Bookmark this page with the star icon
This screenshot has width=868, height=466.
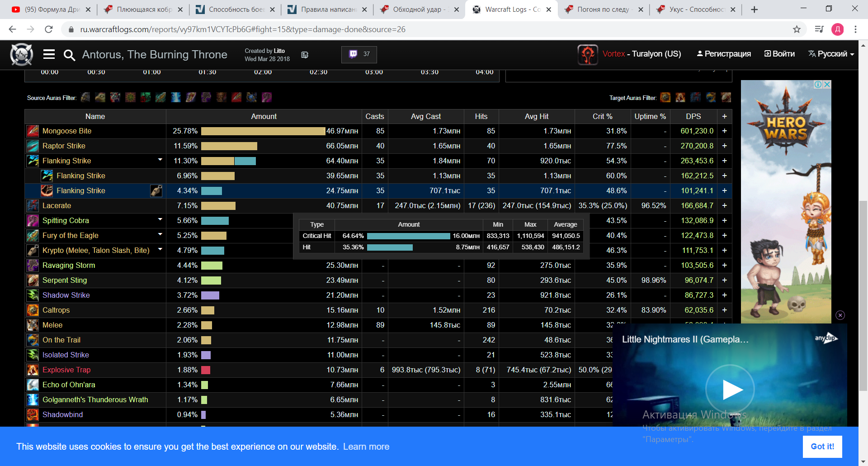(x=797, y=29)
